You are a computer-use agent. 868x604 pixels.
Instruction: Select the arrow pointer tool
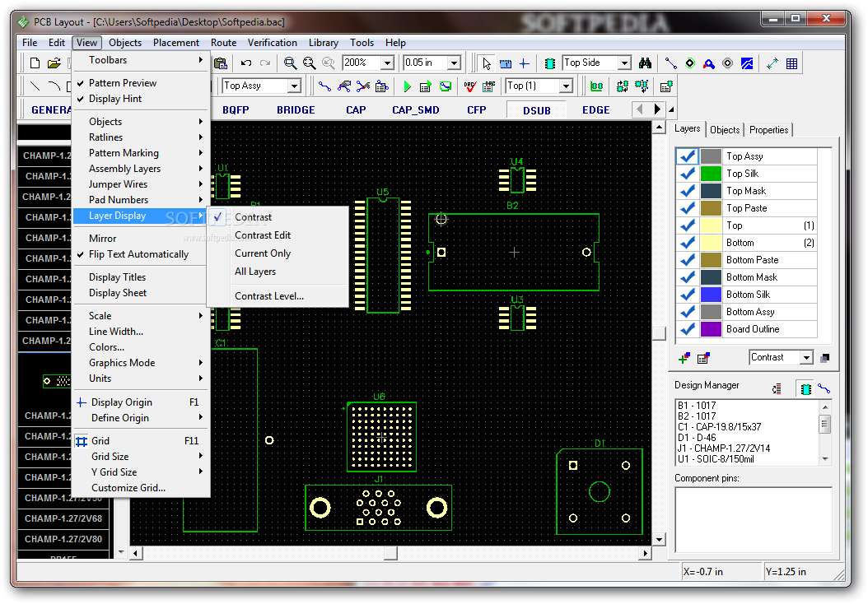tap(487, 63)
